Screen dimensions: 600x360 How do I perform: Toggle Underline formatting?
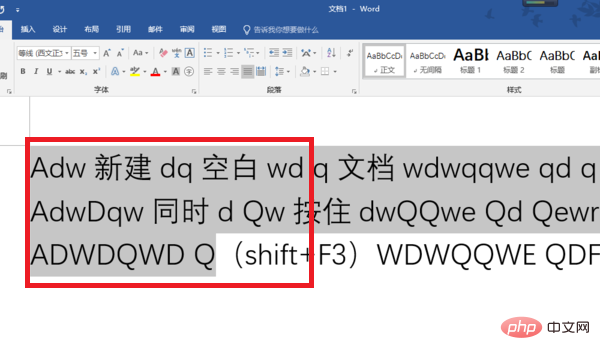(49, 72)
